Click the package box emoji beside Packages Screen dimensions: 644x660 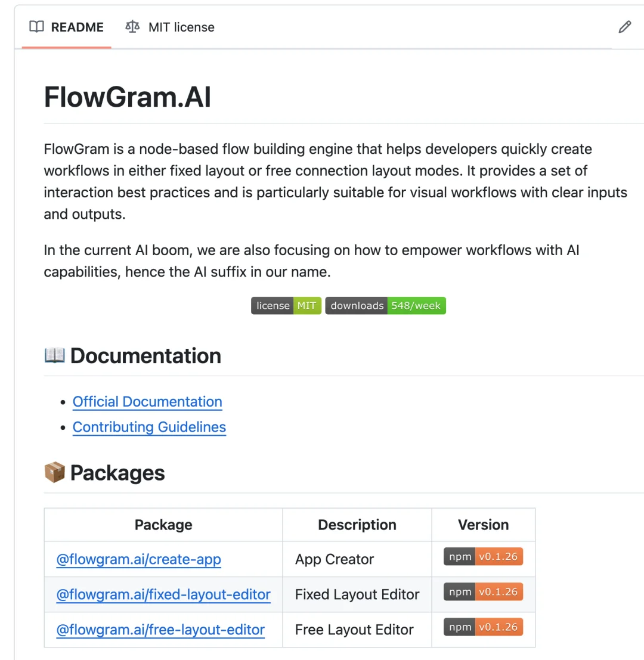[x=55, y=472]
